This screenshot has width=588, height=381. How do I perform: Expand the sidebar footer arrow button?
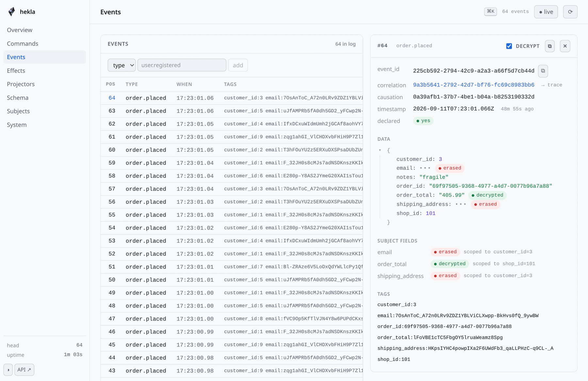coord(8,370)
